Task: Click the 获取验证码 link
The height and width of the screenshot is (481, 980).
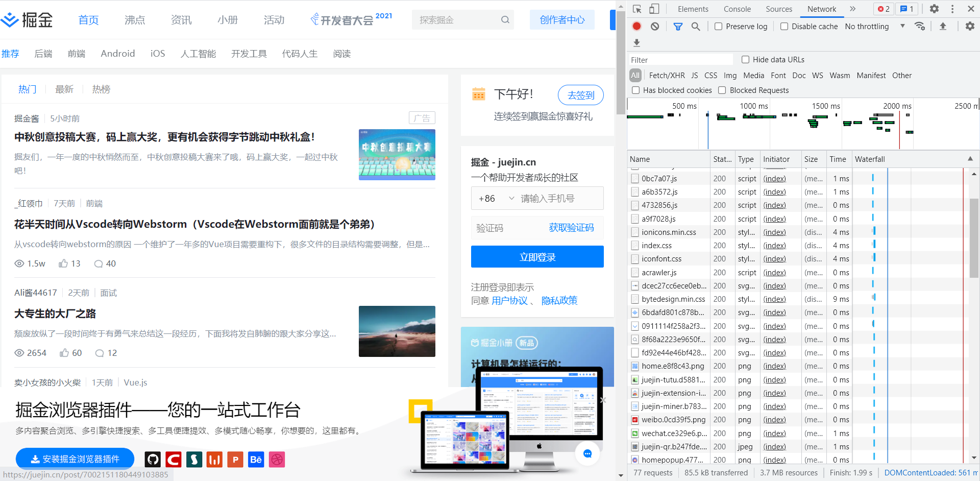Action: point(571,228)
